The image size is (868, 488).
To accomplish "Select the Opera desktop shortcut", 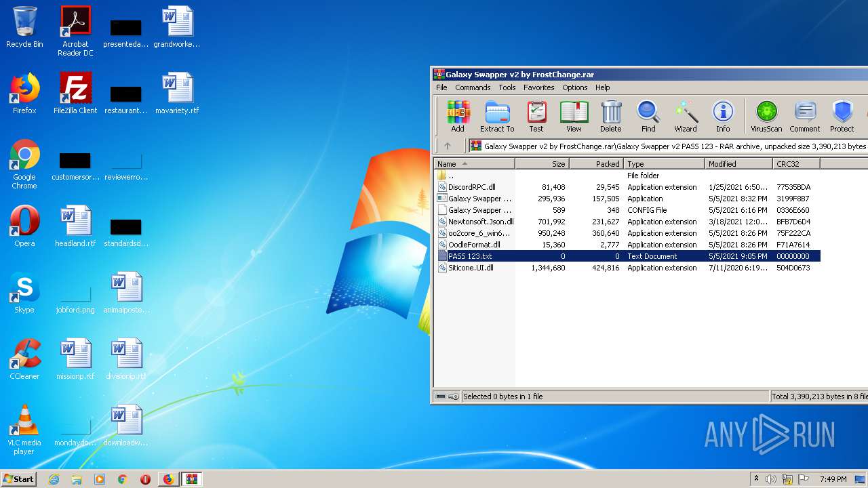I will (24, 227).
